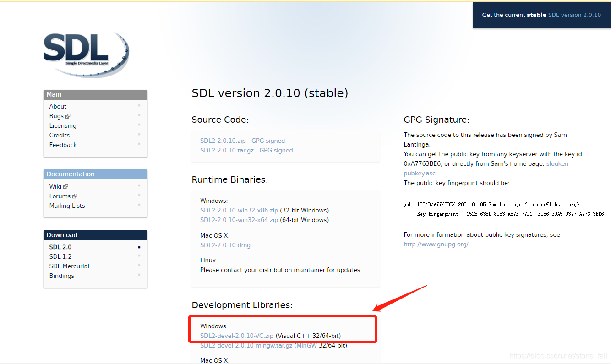The width and height of the screenshot is (611, 364).
Task: Open the About page in Main menu
Action: coord(58,106)
